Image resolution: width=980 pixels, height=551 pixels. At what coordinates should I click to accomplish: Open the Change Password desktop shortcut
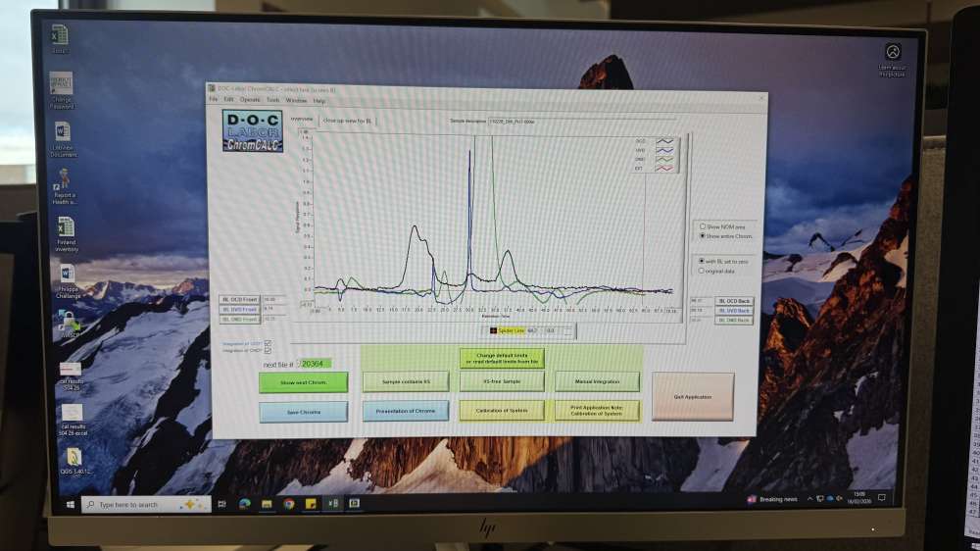coord(61,90)
